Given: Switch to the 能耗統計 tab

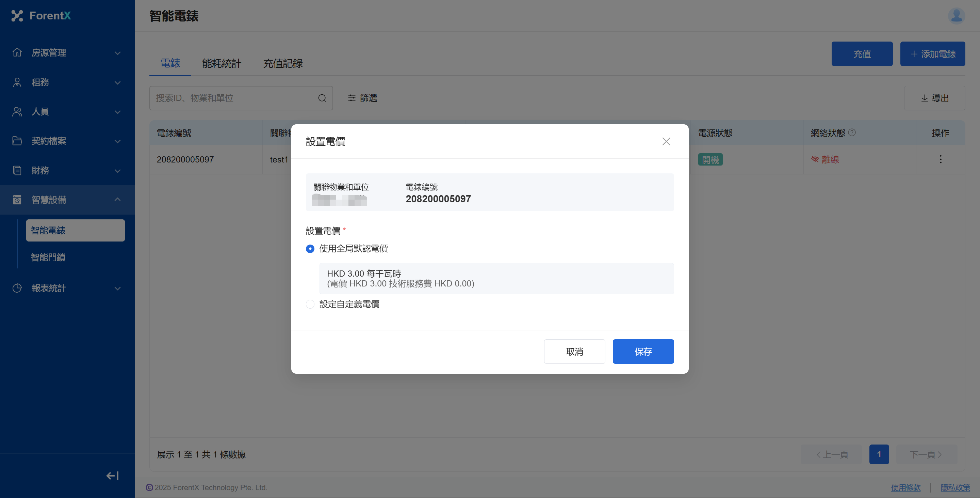Looking at the screenshot, I should pyautogui.click(x=222, y=63).
